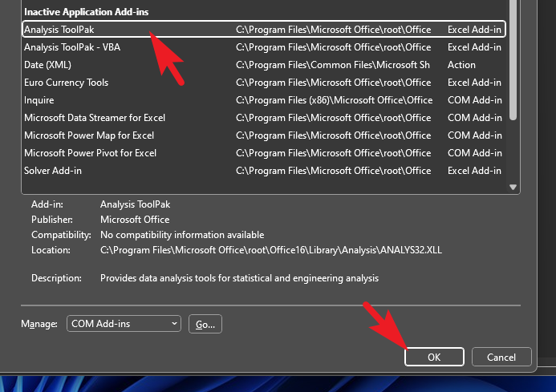
Task: Select the Solver Add-in row
Action: point(264,171)
